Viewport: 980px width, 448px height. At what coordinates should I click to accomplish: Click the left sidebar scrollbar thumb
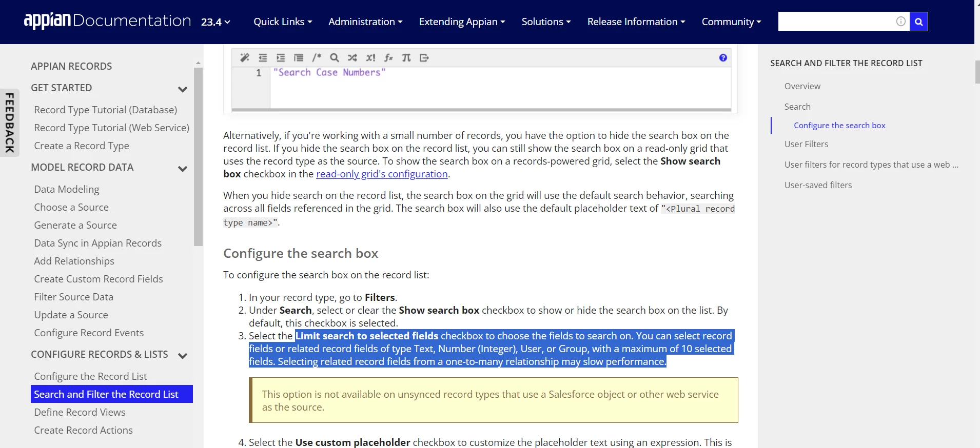click(198, 156)
